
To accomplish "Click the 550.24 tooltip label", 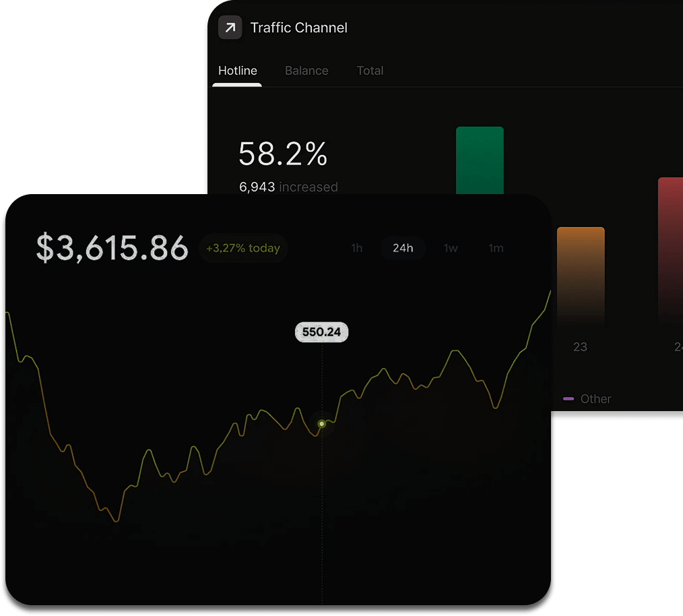I will point(322,332).
